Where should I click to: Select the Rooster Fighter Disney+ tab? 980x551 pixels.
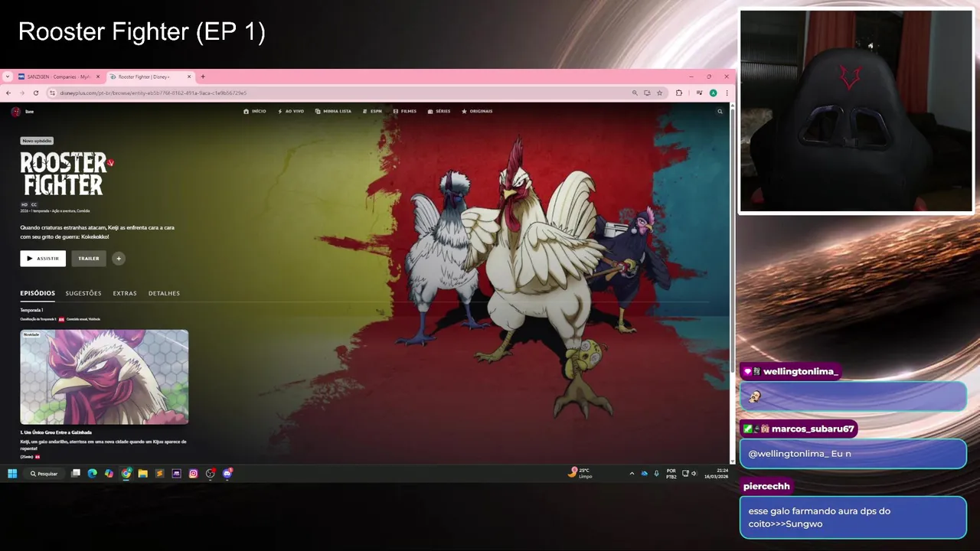tap(149, 77)
